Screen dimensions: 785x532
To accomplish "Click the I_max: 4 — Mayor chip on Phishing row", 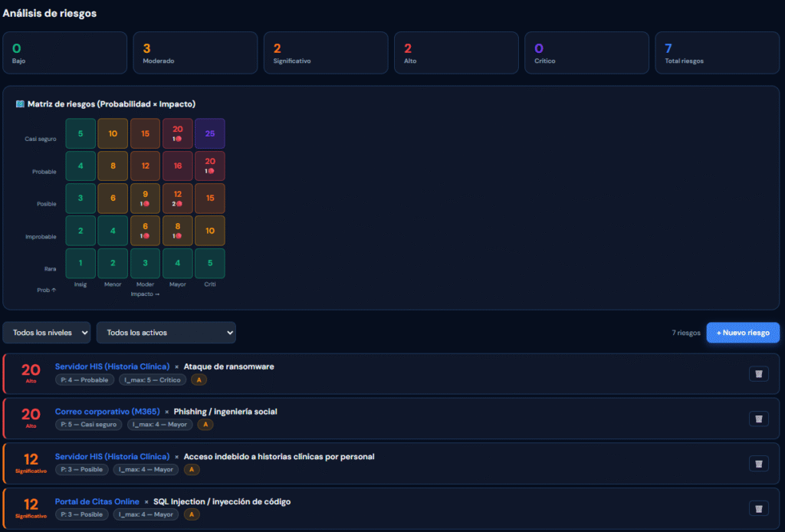I will pyautogui.click(x=159, y=425).
